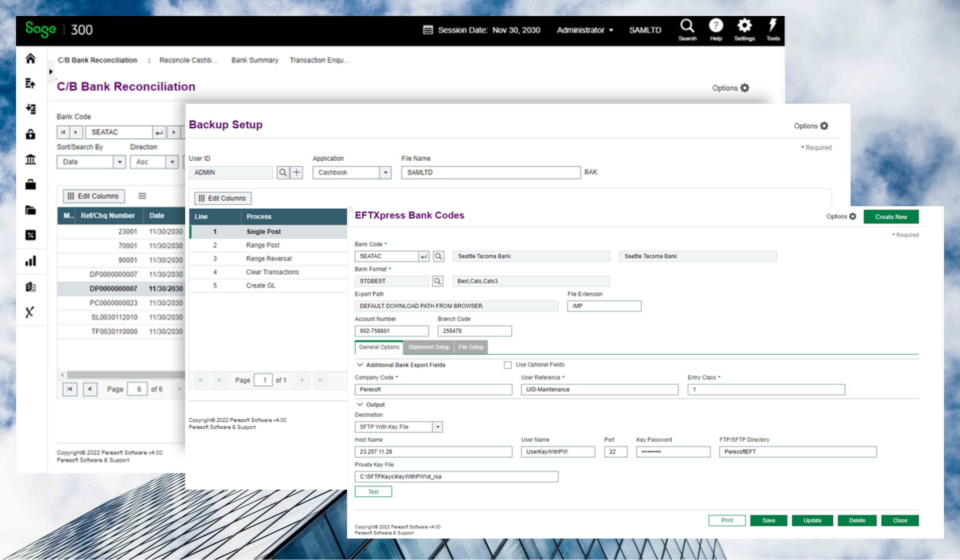
Task: Open the folders sidebar icon
Action: pos(30,210)
